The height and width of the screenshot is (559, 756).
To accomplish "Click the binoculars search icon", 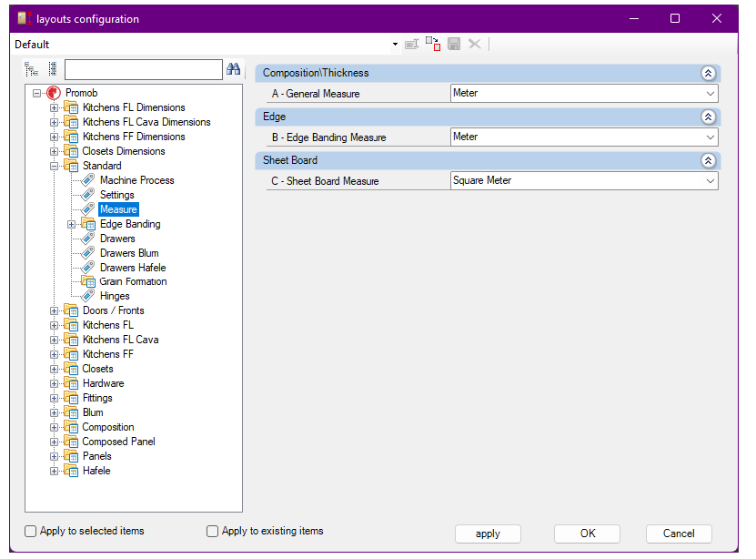I will (233, 69).
